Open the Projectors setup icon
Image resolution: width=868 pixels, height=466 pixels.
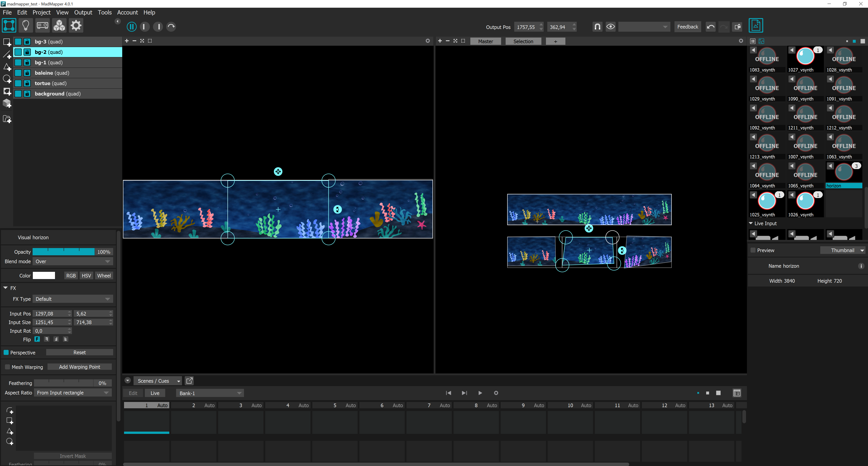click(43, 26)
